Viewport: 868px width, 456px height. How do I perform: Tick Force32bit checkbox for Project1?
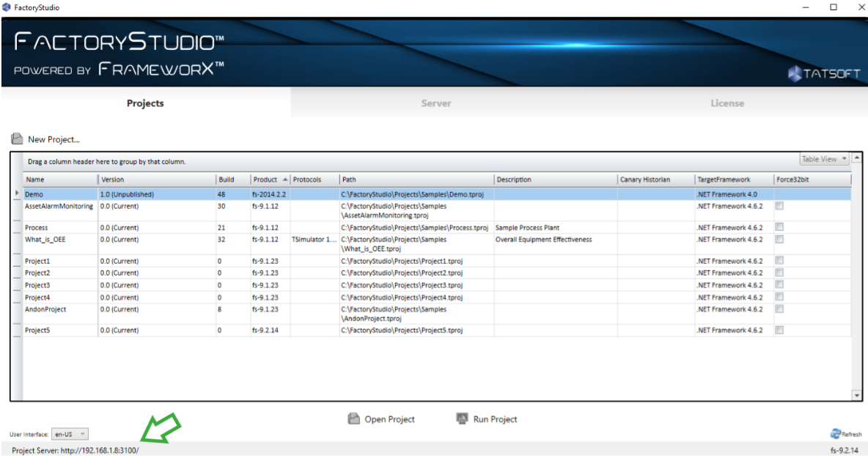point(779,261)
